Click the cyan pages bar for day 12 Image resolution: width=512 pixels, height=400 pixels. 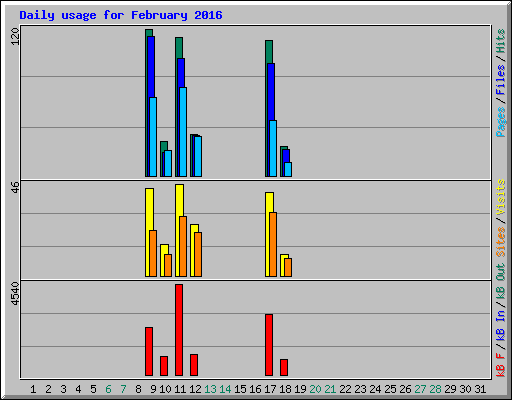click(x=198, y=156)
